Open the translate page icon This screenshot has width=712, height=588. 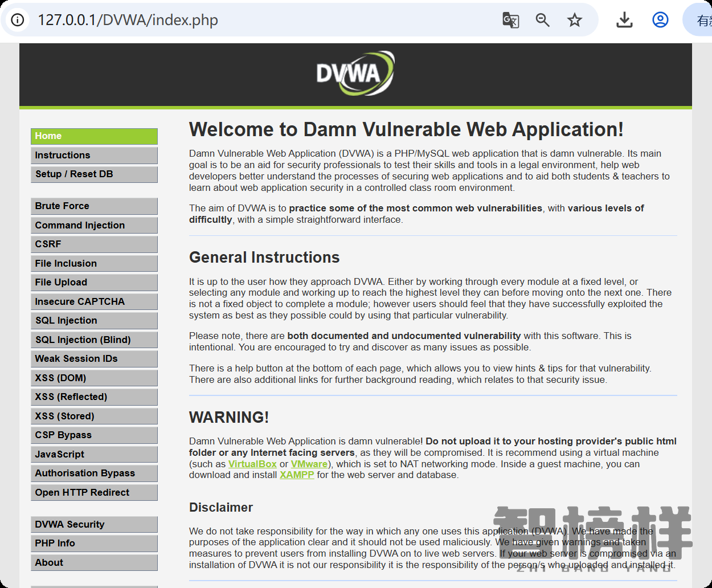510,21
